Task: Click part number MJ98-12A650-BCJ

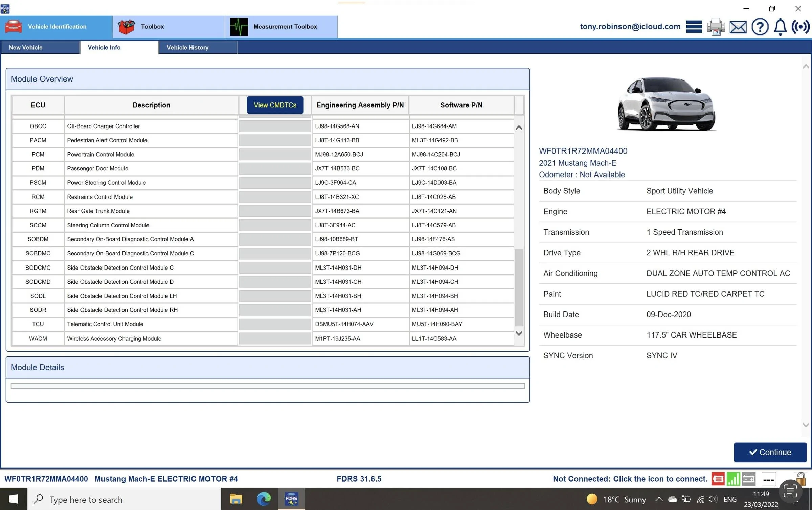Action: [x=339, y=155]
